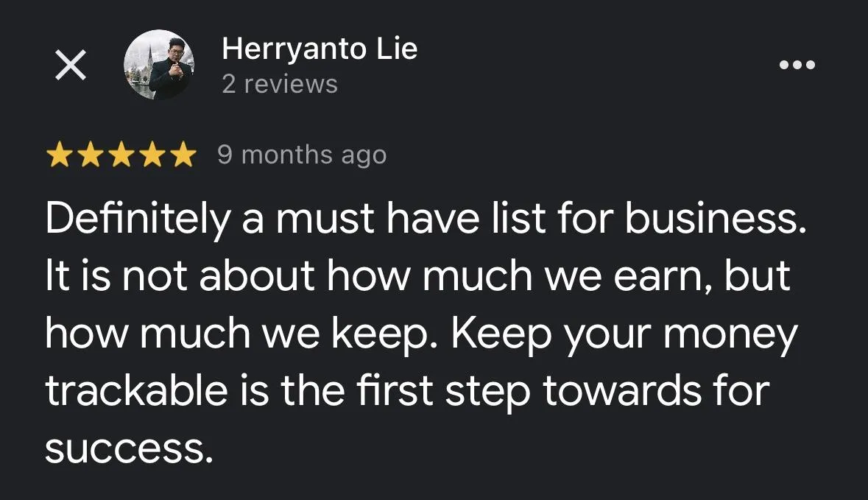This screenshot has width=868, height=500.
Task: Open Herryanto Lie's profile photo
Action: (159, 65)
